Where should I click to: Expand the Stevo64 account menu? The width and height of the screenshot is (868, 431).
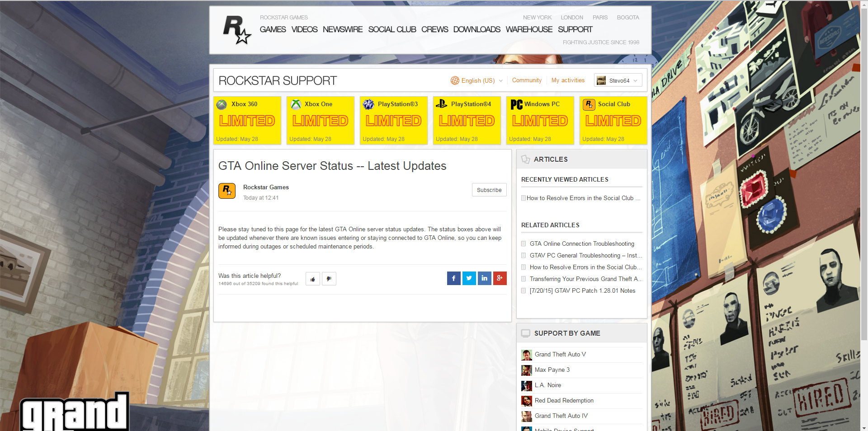pos(618,80)
